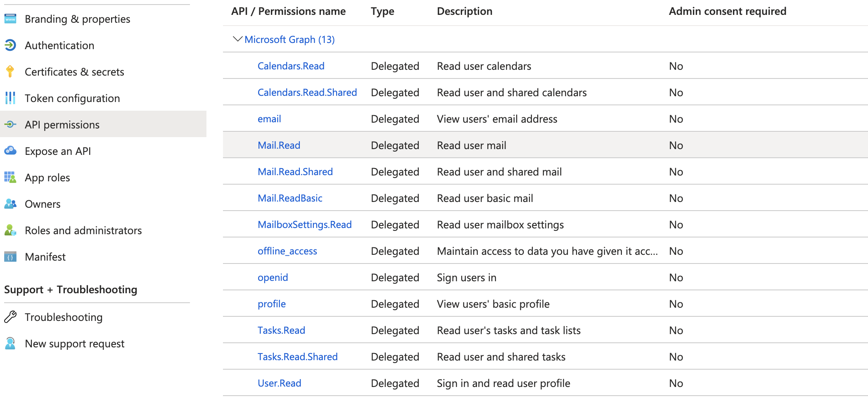Image resolution: width=868 pixels, height=413 pixels.
Task: Open Token configuration via its icon
Action: pyautogui.click(x=10, y=98)
